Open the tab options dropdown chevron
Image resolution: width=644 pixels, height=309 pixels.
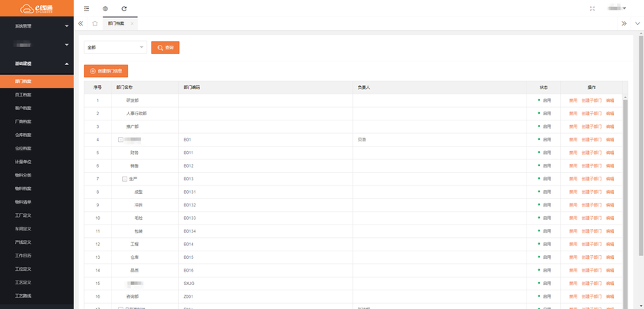coord(637,23)
